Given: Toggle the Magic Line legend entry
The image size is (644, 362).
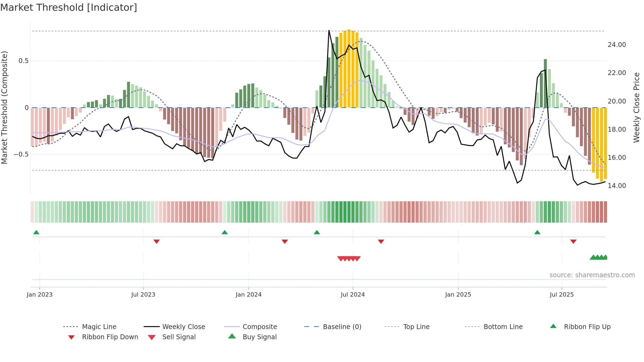Looking at the screenshot, I should 90,327.
